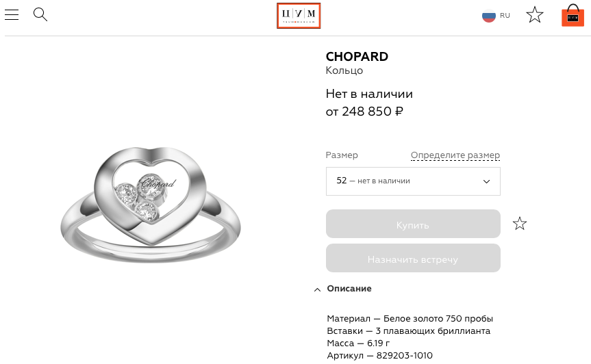Open the Определите размер link

455,155
